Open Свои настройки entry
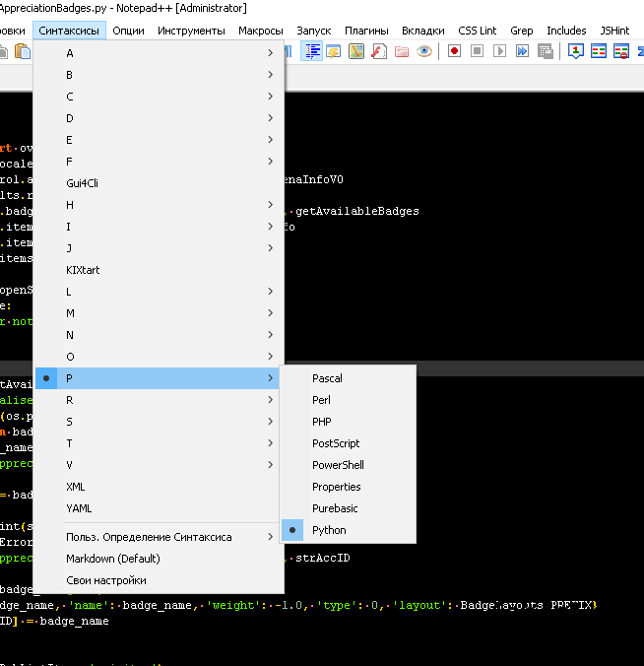The height and width of the screenshot is (666, 644). (158, 580)
